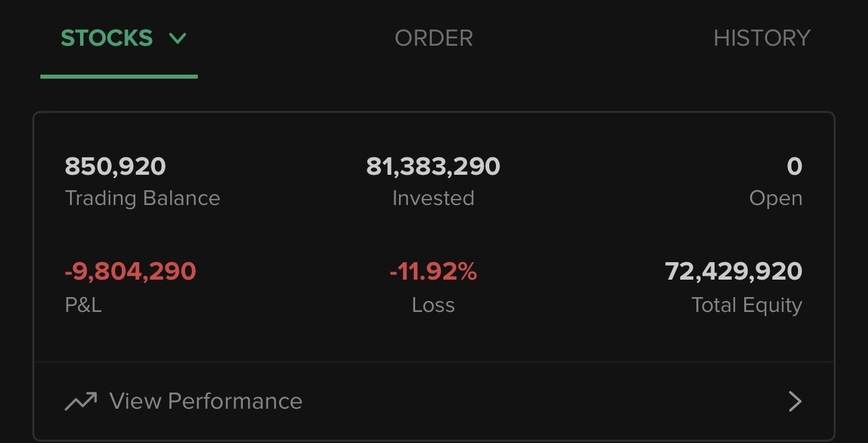Screen dimensions: 868x443
Task: Click the 81,383,290 invested amount
Action: click(x=433, y=166)
